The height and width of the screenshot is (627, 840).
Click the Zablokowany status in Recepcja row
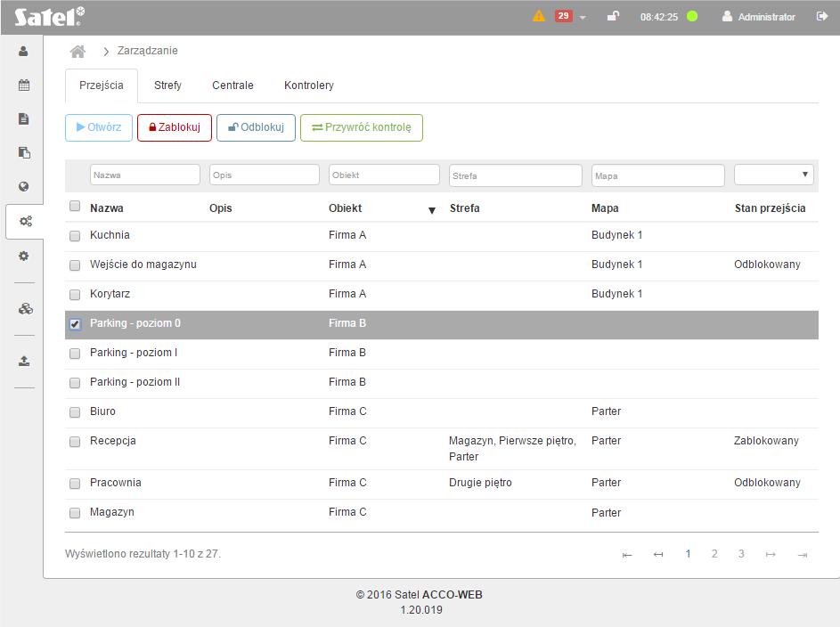[x=766, y=441]
